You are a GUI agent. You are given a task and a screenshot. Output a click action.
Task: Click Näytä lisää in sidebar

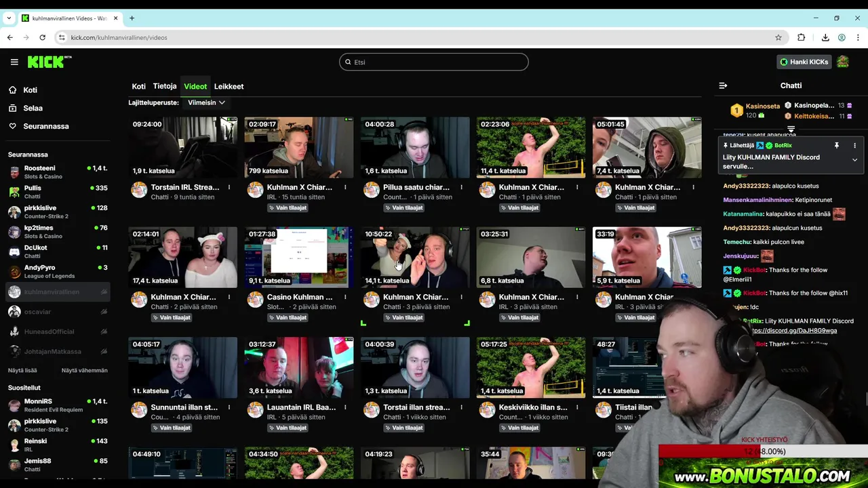click(x=22, y=370)
